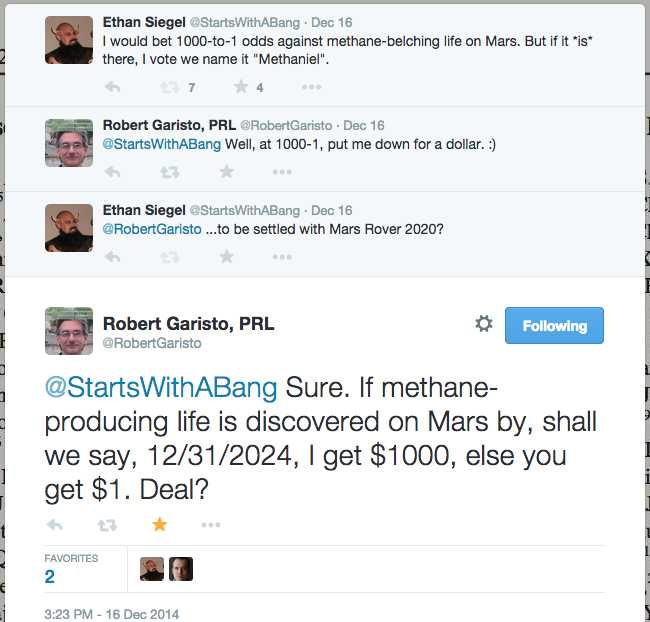This screenshot has height=622, width=650.
Task: Open more menu on 'put me down' tweet
Action: tap(282, 172)
